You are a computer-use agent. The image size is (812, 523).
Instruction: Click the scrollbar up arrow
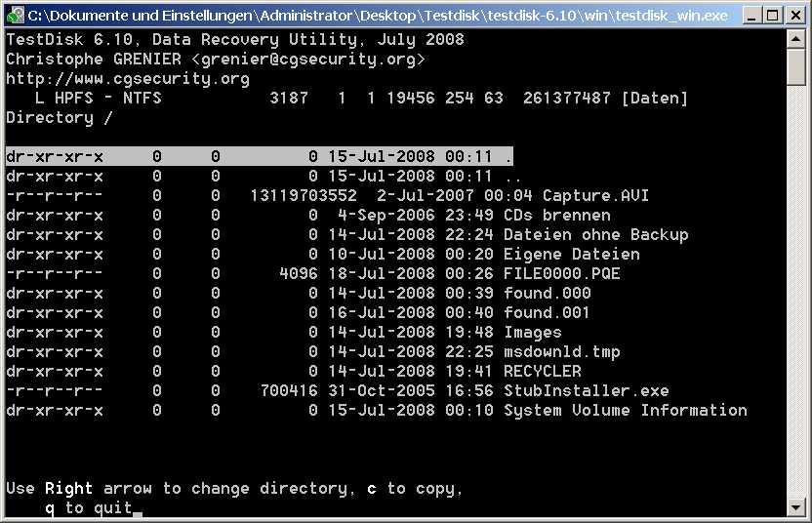(x=796, y=39)
